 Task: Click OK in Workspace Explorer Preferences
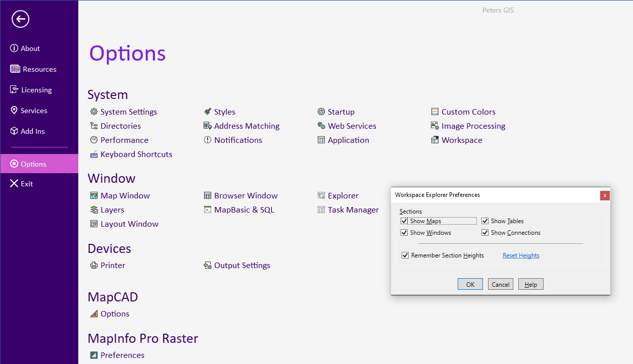[x=470, y=284]
